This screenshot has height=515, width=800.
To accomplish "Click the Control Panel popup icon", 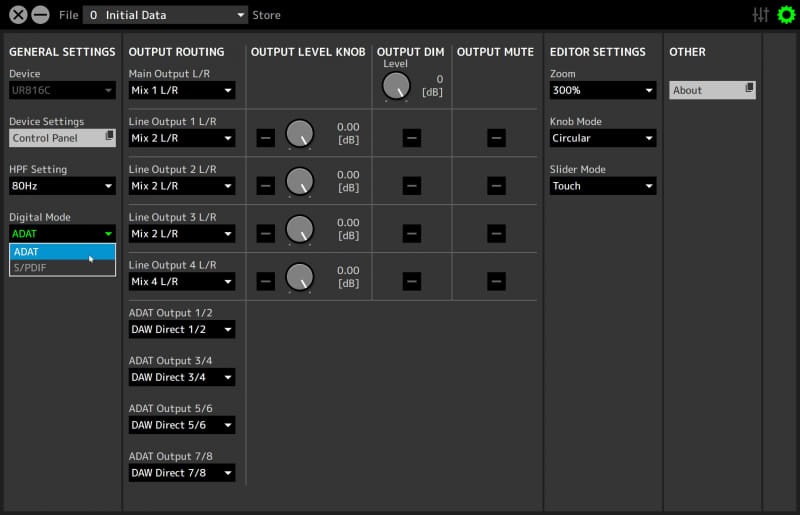I will [x=109, y=136].
